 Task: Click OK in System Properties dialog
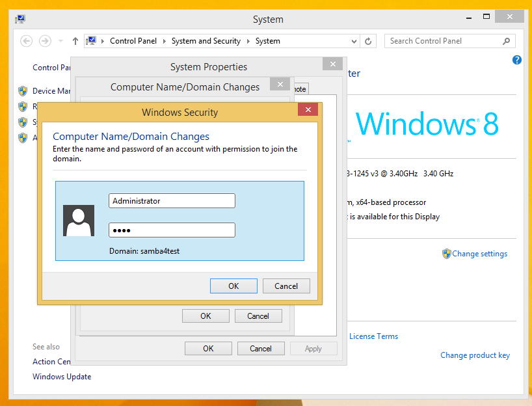pos(208,349)
